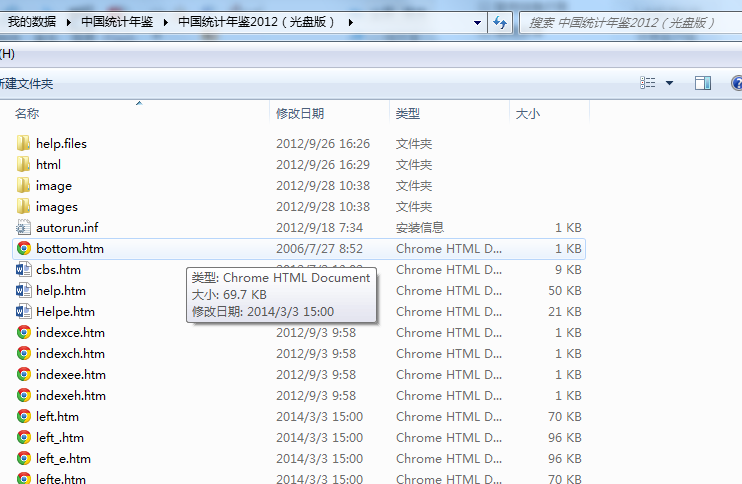The height and width of the screenshot is (484, 742).
Task: Open the help question mark icon
Action: click(737, 83)
